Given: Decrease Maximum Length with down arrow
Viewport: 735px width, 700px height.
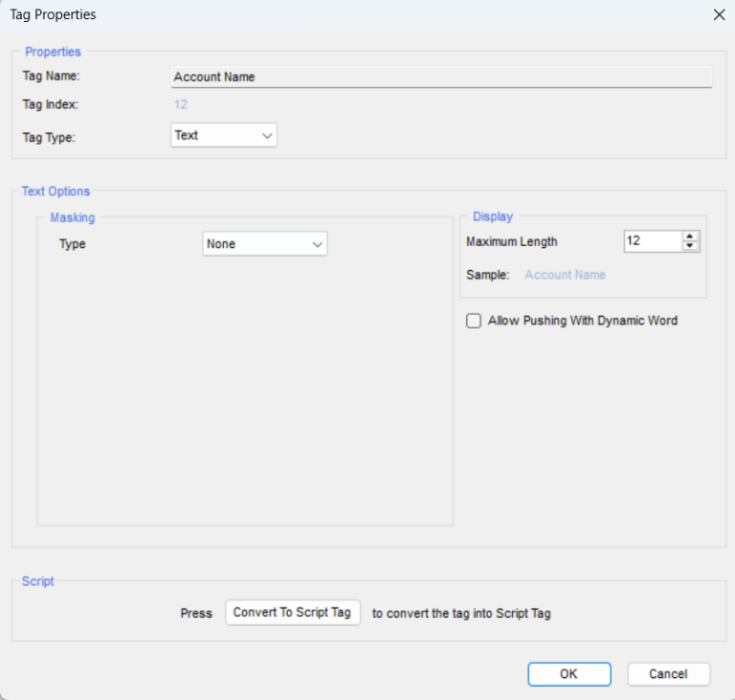Looking at the screenshot, I should 691,247.
